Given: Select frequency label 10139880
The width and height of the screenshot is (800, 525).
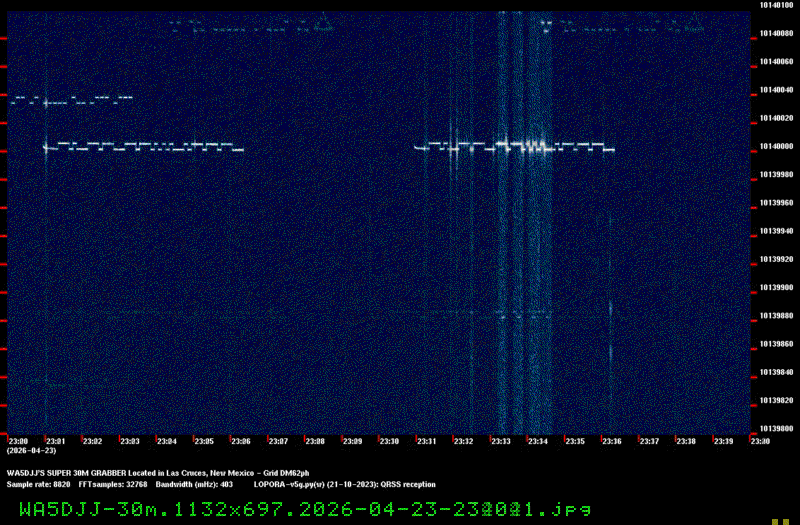Looking at the screenshot, I should 777,316.
